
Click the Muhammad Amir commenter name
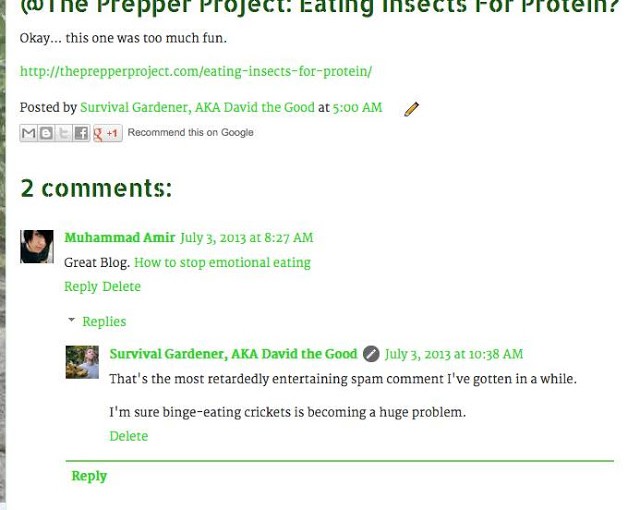119,238
